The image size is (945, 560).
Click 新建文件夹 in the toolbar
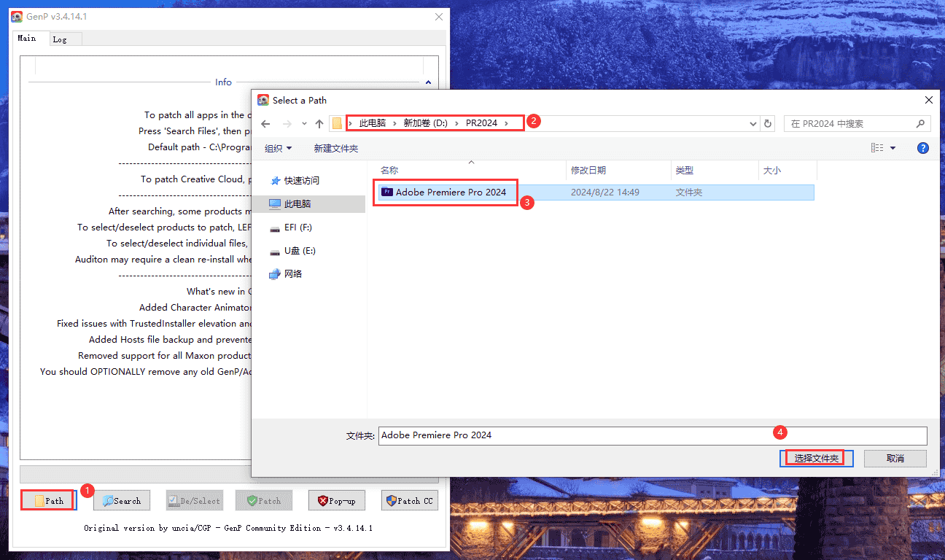tap(336, 148)
